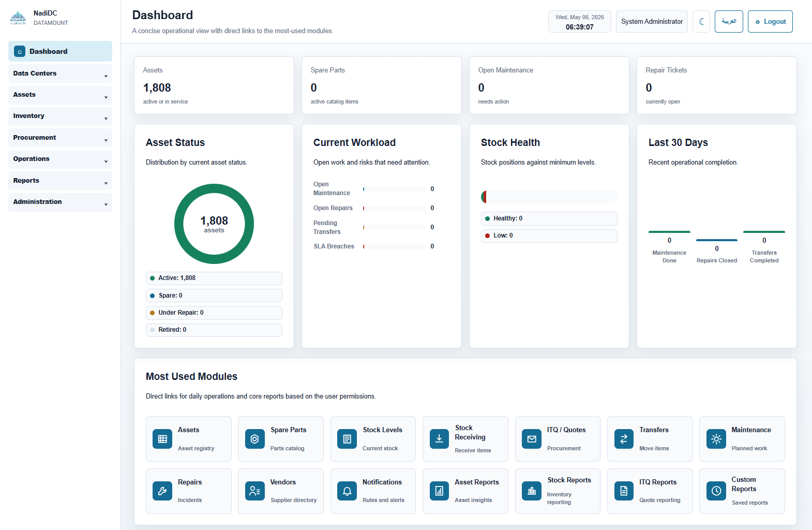Click the Healthy: 0 stock legend
This screenshot has height=530, width=812.
pyautogui.click(x=549, y=218)
